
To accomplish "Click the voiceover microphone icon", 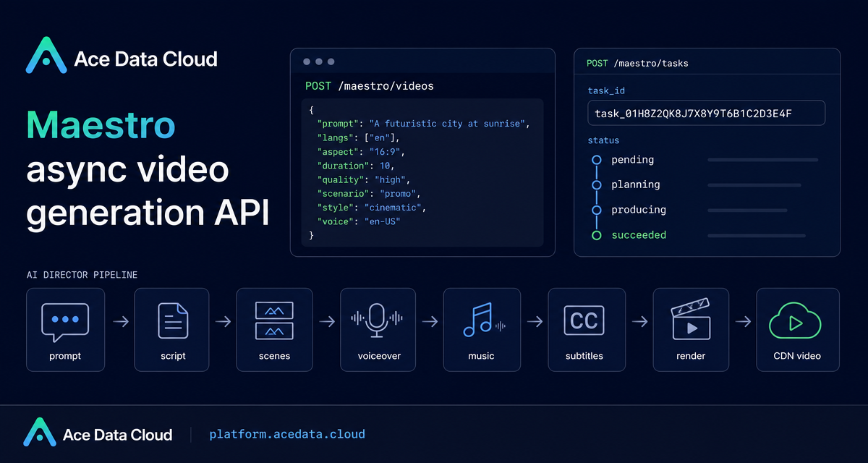I will pyautogui.click(x=377, y=320).
